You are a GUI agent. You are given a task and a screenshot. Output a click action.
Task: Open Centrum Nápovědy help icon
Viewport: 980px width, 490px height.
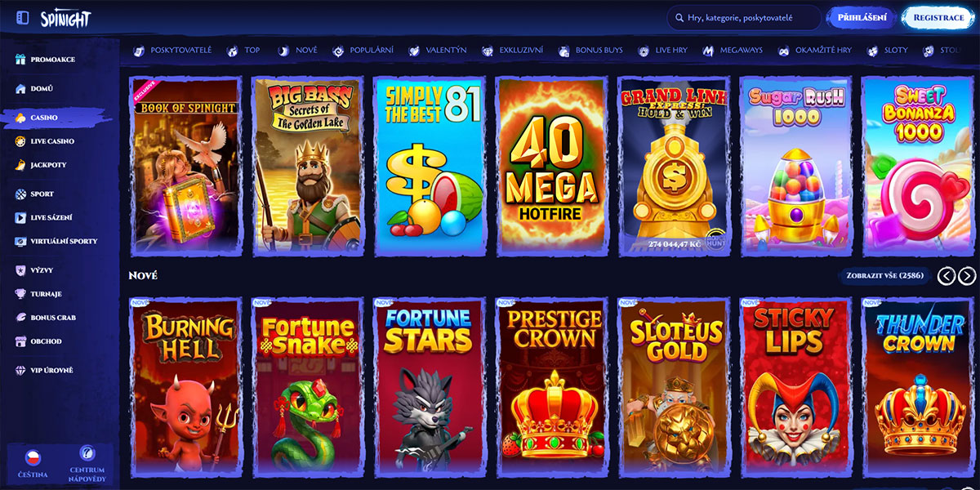point(87,454)
